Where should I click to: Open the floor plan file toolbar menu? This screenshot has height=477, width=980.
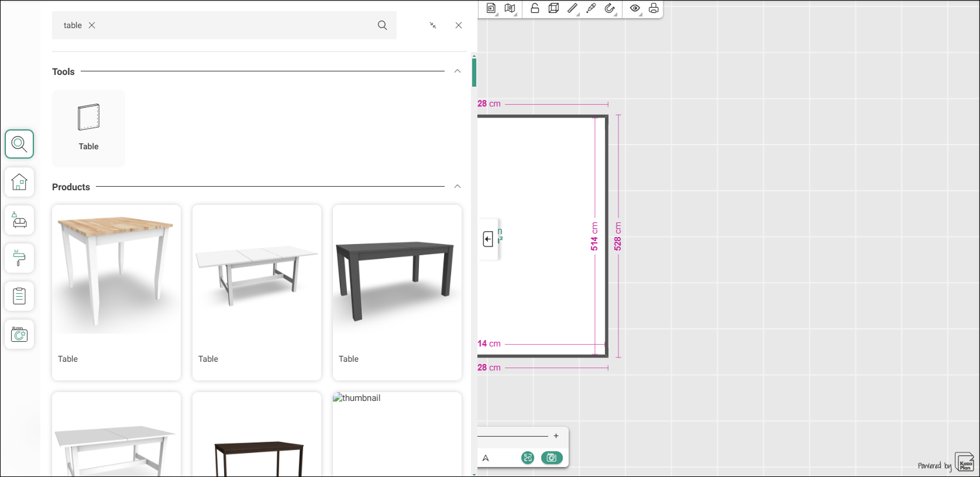coord(491,8)
